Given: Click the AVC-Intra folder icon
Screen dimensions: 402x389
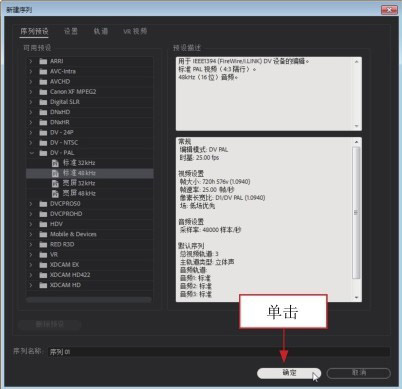Looking at the screenshot, I should (43, 71).
